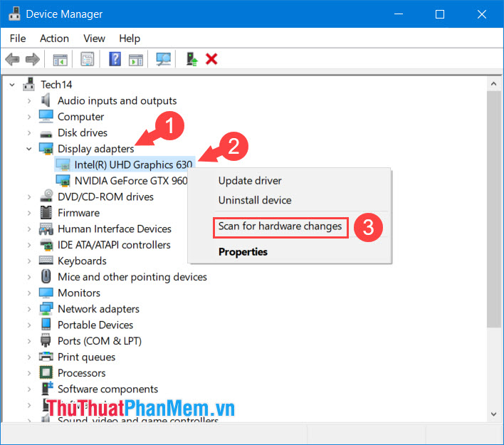Open the View menu
Screen dimensions: 504x445
coord(94,38)
